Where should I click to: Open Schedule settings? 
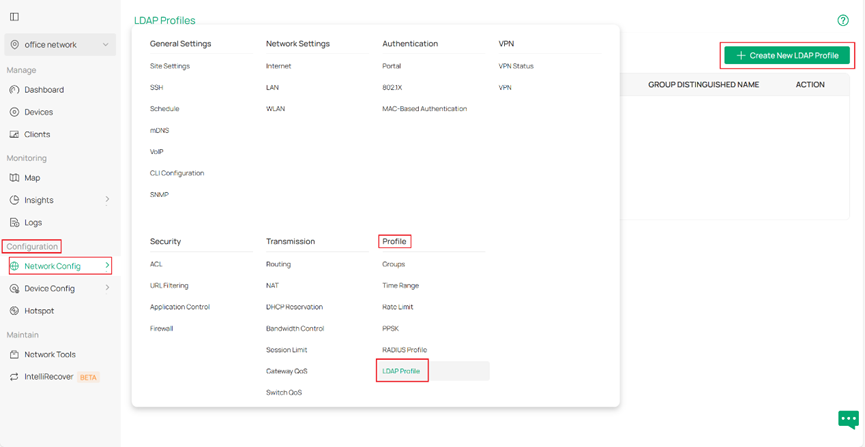164,109
